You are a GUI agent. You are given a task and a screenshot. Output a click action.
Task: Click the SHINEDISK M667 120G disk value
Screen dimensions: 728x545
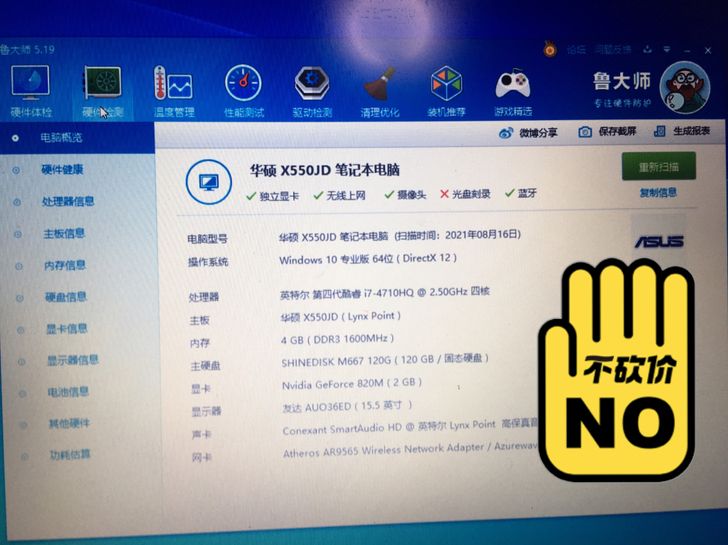384,360
